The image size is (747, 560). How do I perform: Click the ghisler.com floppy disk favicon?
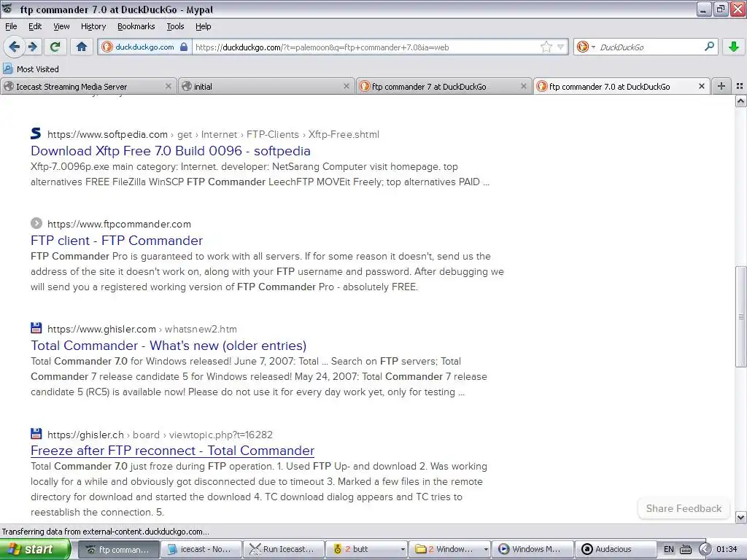tap(36, 327)
